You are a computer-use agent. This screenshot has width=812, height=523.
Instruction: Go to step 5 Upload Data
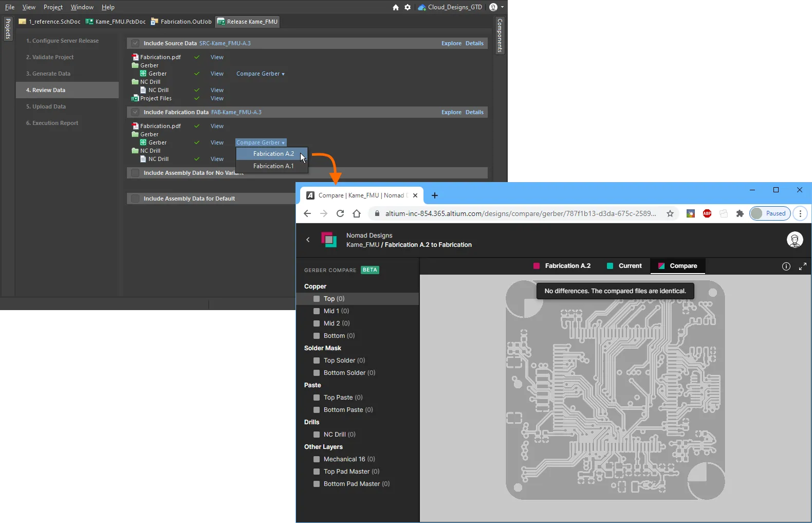coord(67,106)
